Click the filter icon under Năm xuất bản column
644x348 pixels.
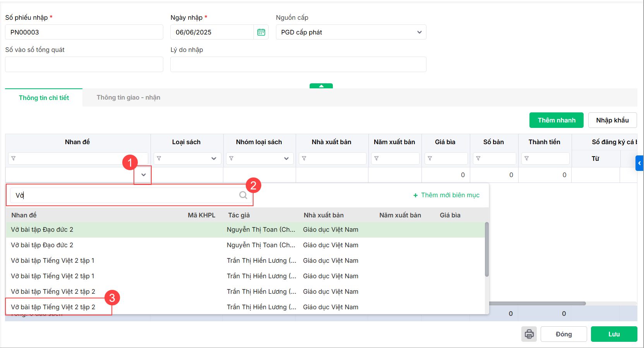coord(377,158)
